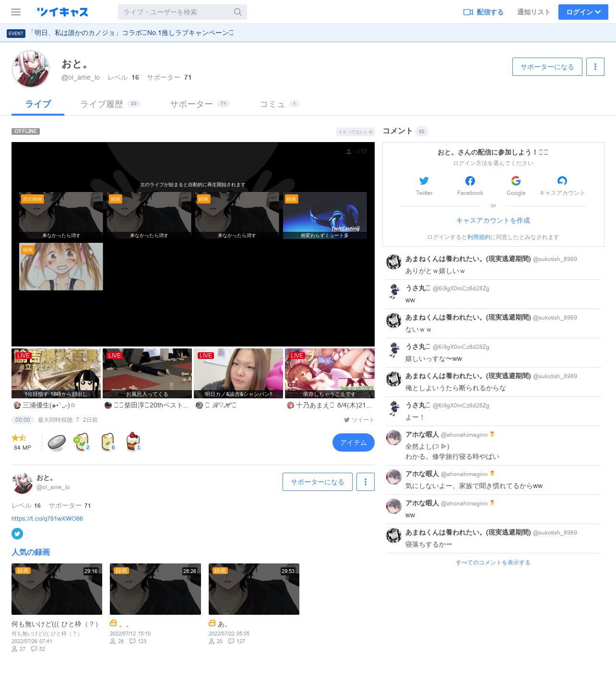Image resolution: width=616 pixels, height=693 pixels.
Task: Select the tea cup gift item with 2
Action: point(82,442)
